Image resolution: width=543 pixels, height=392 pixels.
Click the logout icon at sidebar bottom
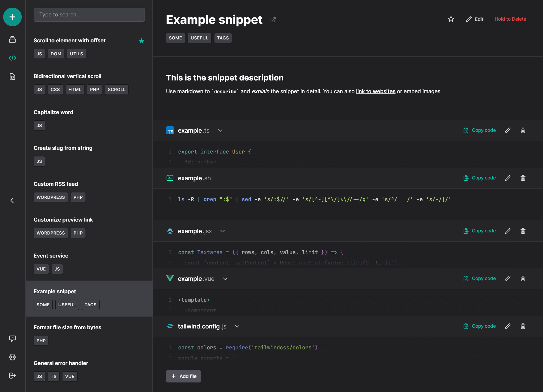pyautogui.click(x=12, y=375)
